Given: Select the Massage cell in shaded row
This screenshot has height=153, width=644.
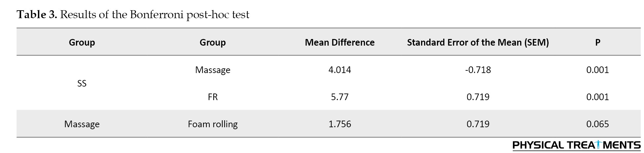Looking at the screenshot, I should tap(82, 124).
